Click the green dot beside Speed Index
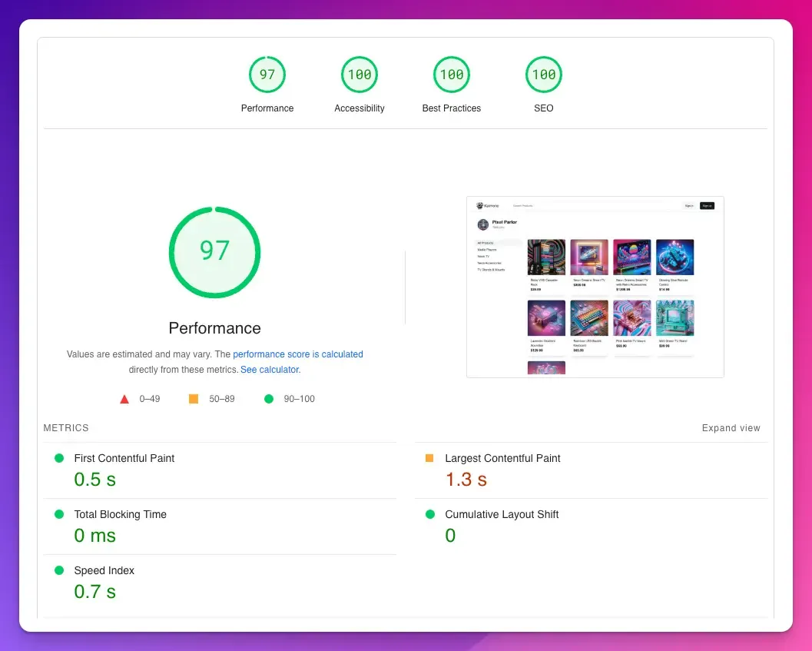 point(59,570)
